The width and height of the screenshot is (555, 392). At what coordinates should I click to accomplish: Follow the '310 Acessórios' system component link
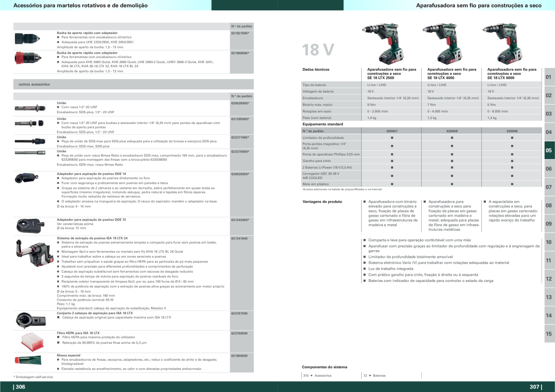(x=317, y=375)
